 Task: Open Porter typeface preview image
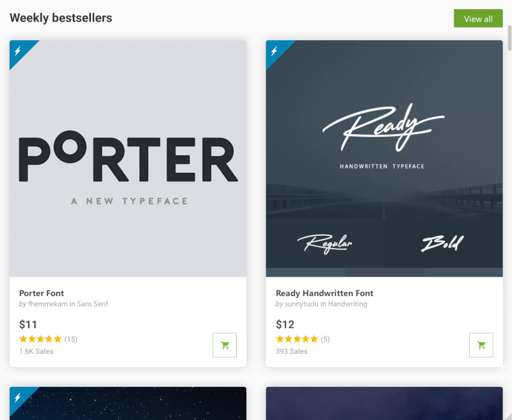128,158
